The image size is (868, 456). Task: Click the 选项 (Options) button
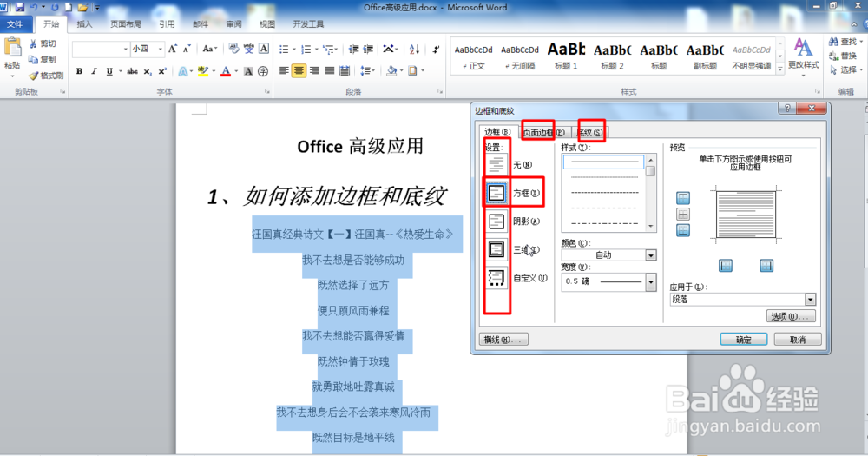pyautogui.click(x=791, y=316)
